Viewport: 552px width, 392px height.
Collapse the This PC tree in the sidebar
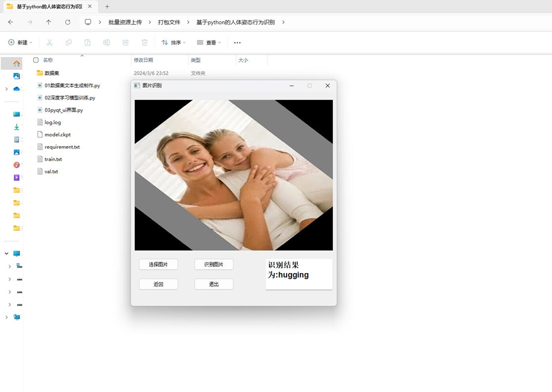pos(7,252)
